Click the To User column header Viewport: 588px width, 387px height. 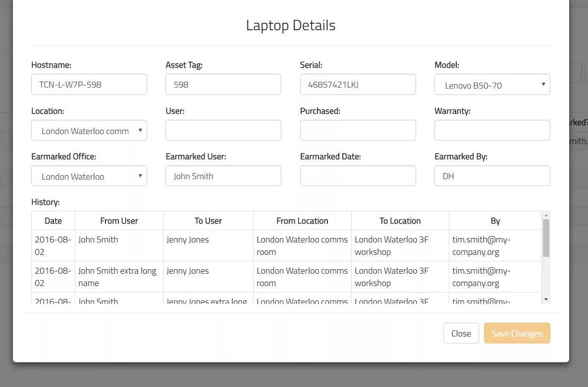(x=208, y=221)
